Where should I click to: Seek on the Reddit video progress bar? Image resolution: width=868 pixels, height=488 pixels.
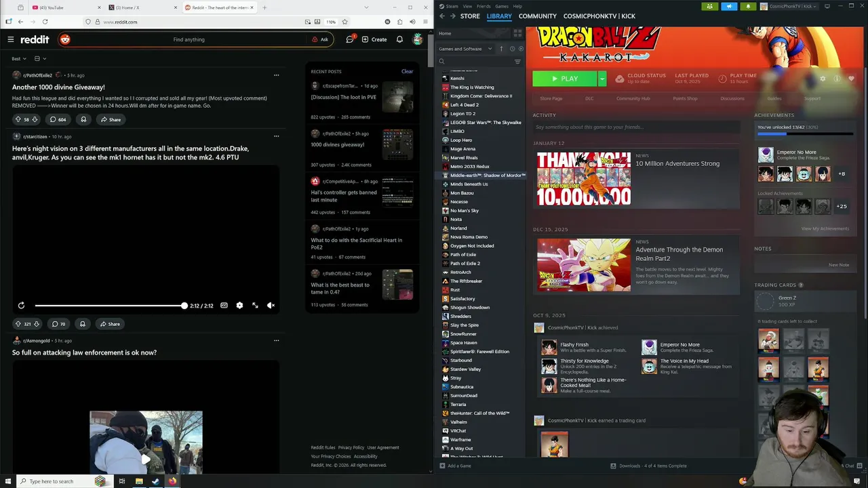pos(110,306)
